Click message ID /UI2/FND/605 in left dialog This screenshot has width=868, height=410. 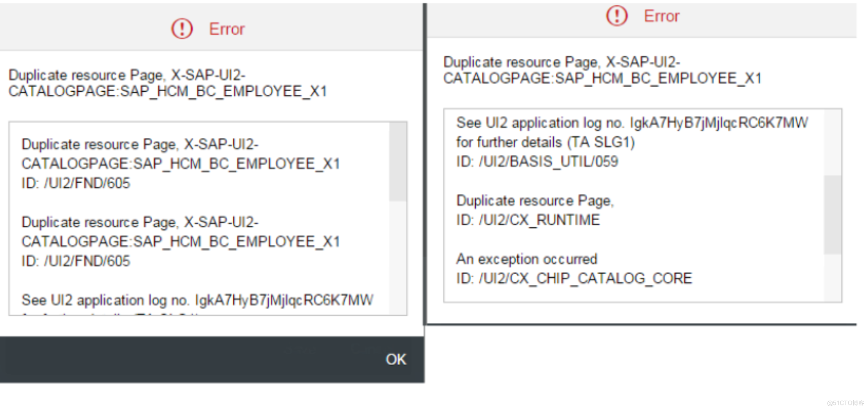(75, 183)
